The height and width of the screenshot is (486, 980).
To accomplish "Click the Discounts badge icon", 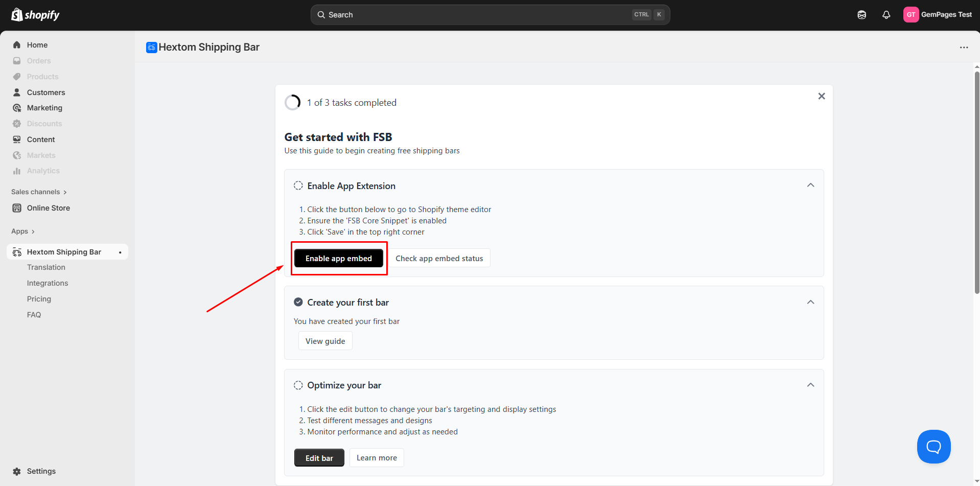I will point(17,124).
